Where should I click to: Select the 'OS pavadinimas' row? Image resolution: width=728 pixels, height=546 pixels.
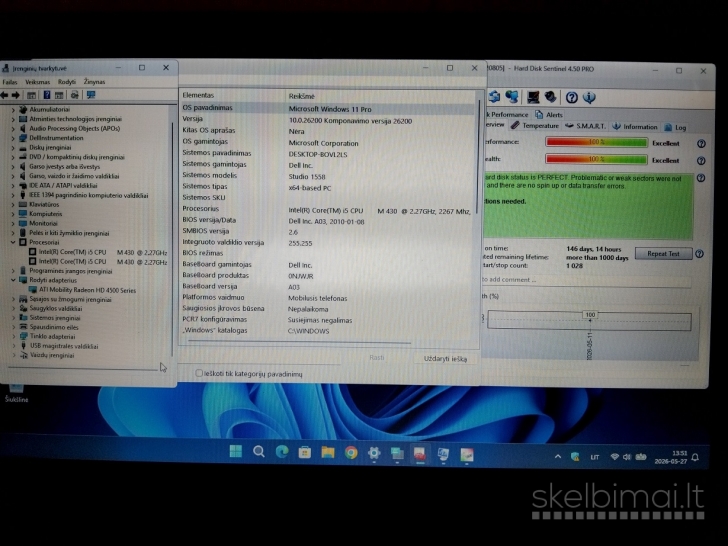[x=326, y=108]
